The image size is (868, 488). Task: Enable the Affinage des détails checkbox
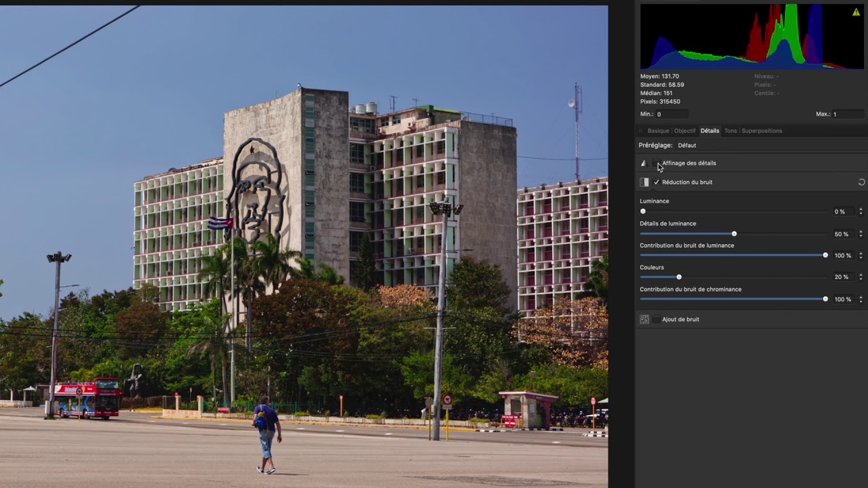pyautogui.click(x=656, y=163)
